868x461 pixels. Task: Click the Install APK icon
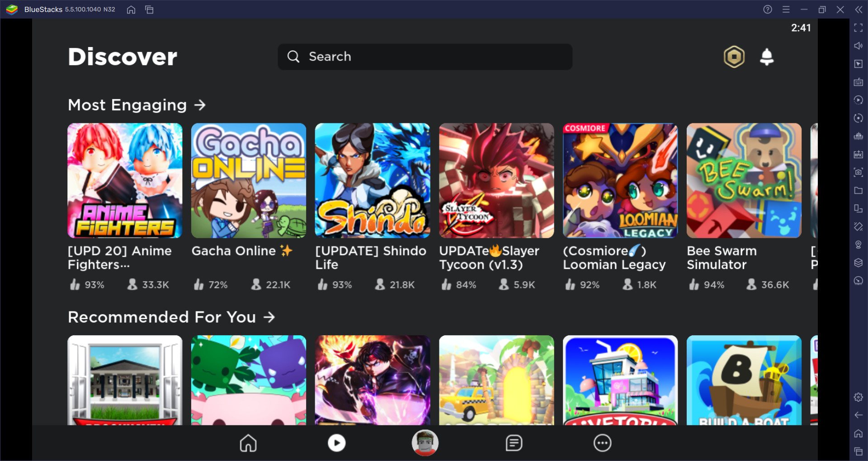point(859,154)
